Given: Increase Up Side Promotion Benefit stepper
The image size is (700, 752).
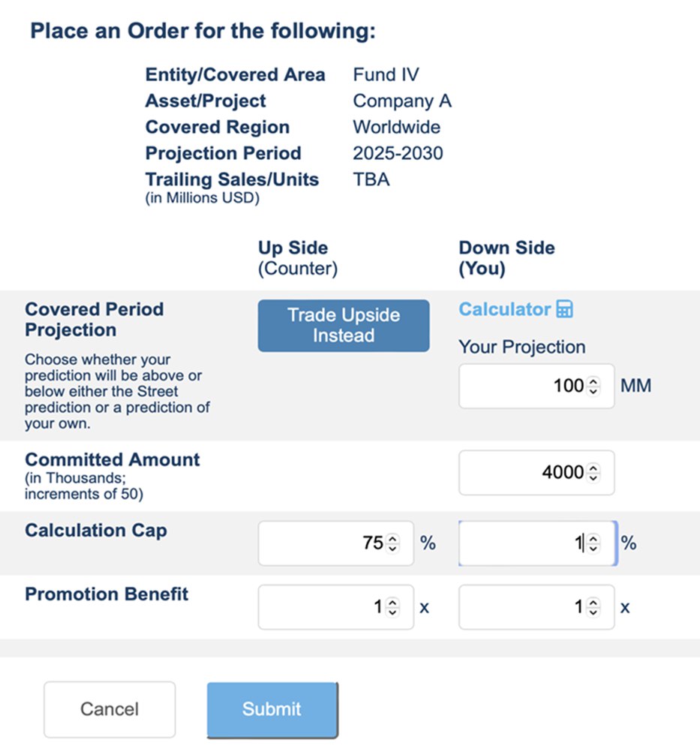Looking at the screenshot, I should coord(392,603).
